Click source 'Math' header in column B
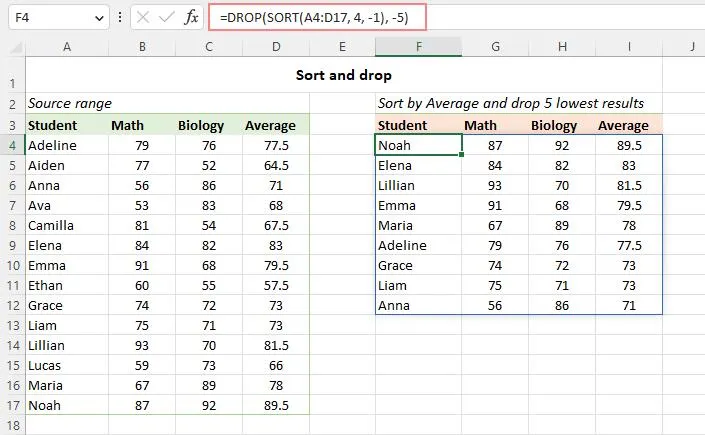 point(142,126)
